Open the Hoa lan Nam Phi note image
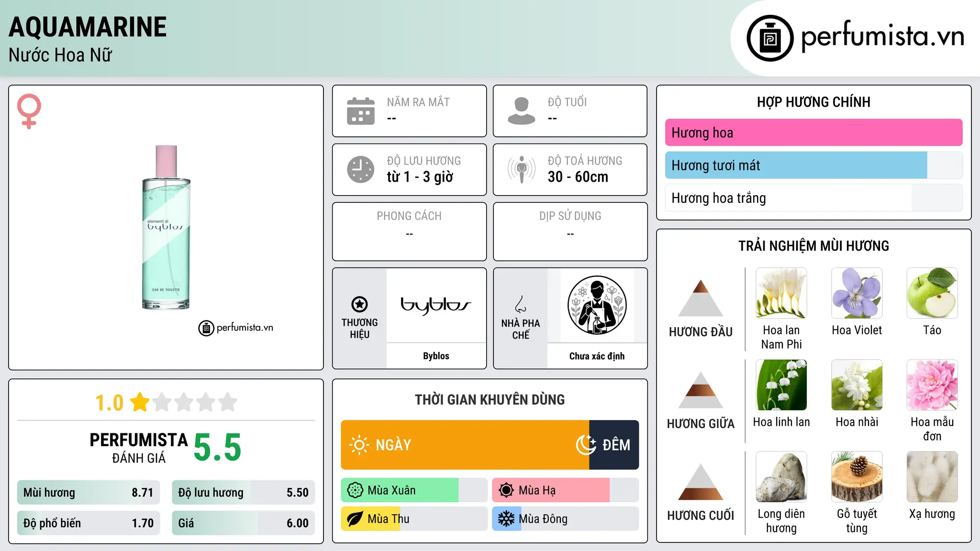The width and height of the screenshot is (980, 551). coord(781,293)
